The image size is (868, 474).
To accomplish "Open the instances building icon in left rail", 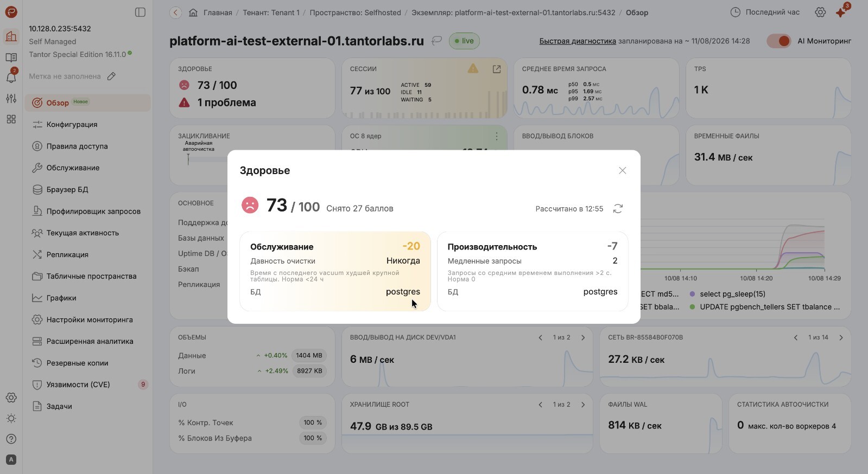I will tap(11, 36).
